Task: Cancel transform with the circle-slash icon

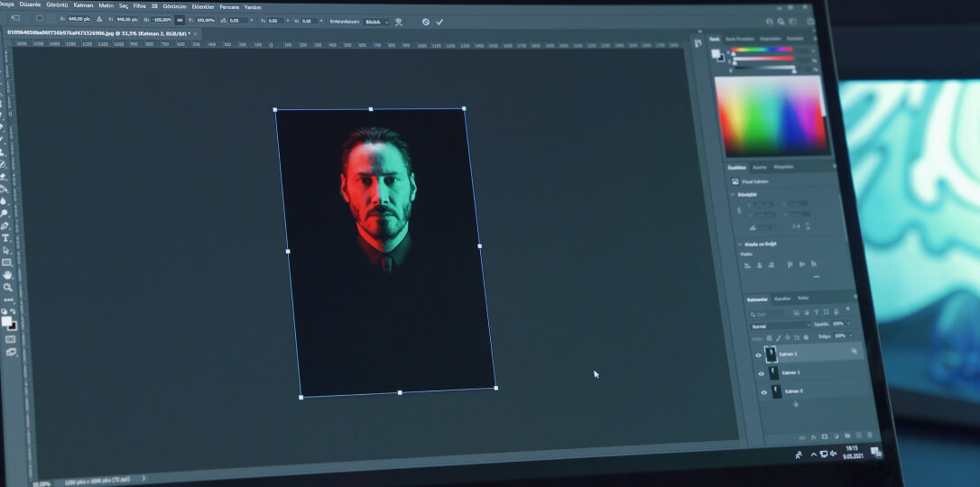Action: point(426,22)
